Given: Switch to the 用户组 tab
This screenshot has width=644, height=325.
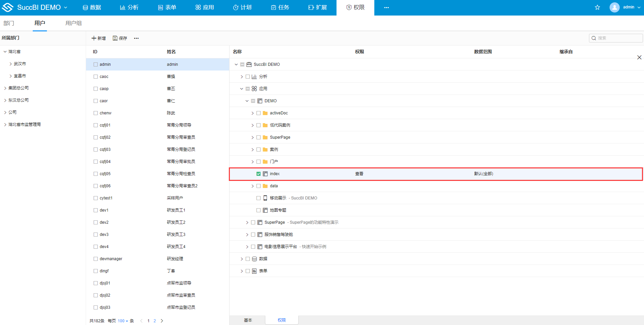Looking at the screenshot, I should [73, 23].
